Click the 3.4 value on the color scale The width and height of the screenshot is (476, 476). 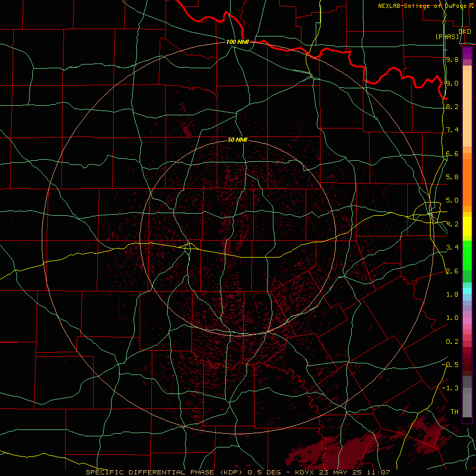[x=452, y=248]
